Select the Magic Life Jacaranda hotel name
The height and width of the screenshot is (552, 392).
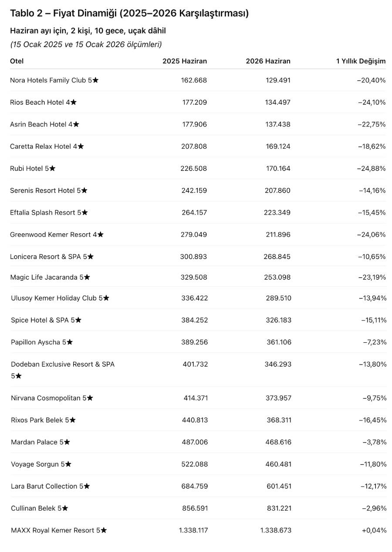[x=50, y=277]
